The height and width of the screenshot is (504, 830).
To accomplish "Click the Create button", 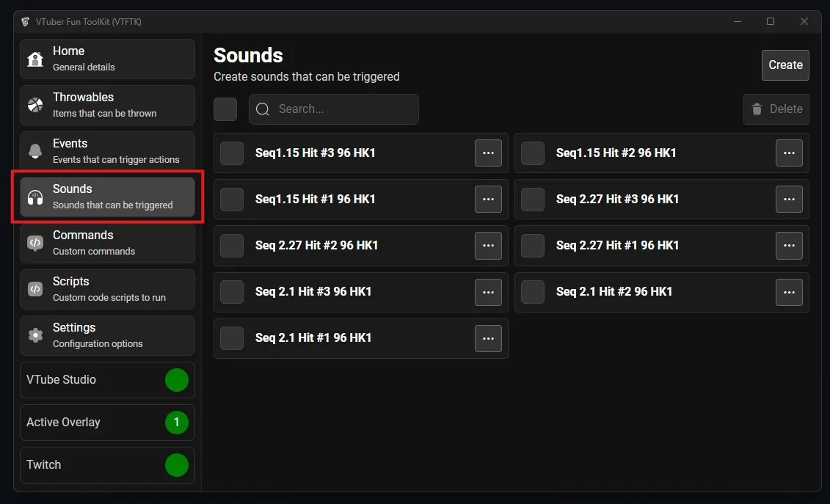I will pos(785,65).
